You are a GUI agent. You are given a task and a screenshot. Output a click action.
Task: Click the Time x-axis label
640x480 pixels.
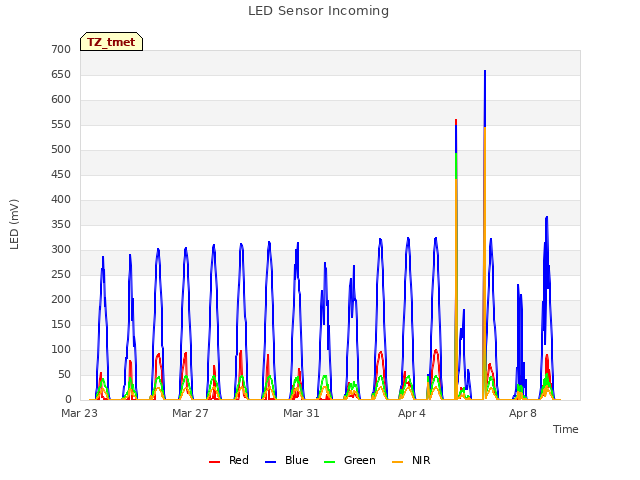565,429
